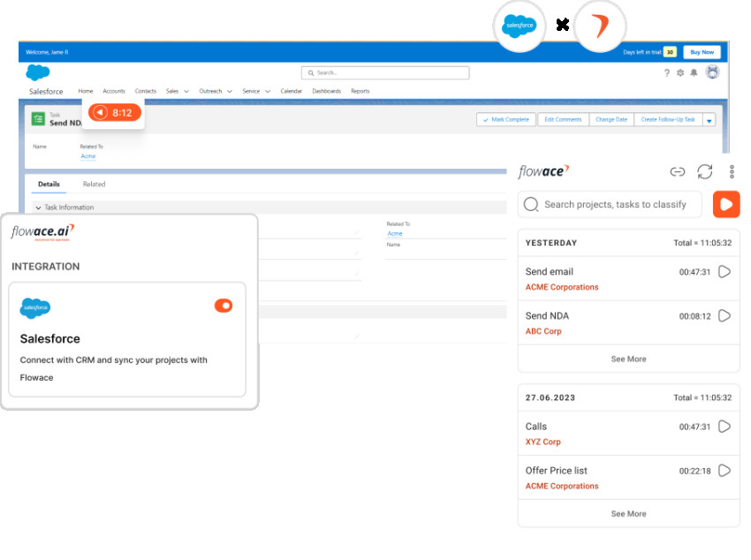
Task: Click Search projects, tasks to classify field
Action: tap(611, 204)
